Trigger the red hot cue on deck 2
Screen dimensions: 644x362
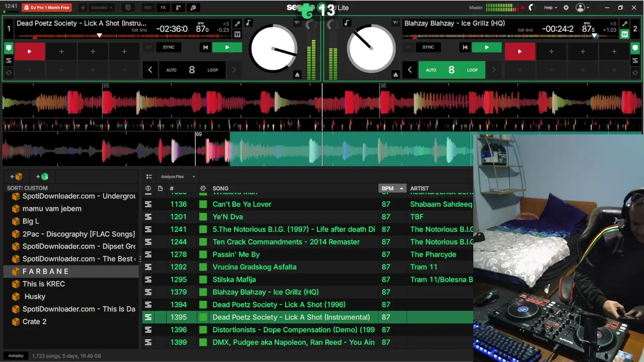[520, 51]
